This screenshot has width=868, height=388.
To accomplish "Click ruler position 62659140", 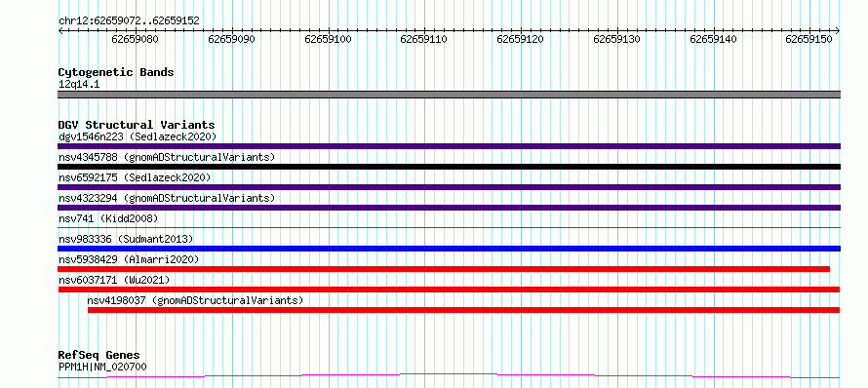I will point(714,40).
